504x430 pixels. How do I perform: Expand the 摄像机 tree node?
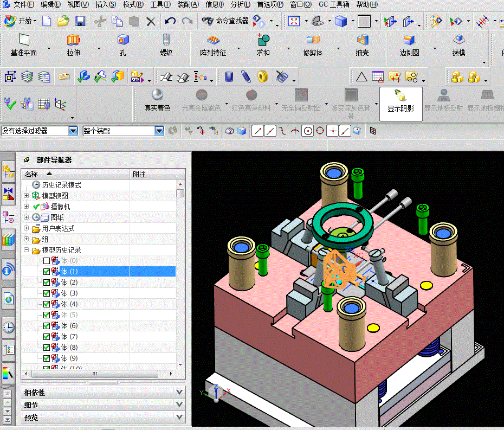pyautogui.click(x=27, y=206)
